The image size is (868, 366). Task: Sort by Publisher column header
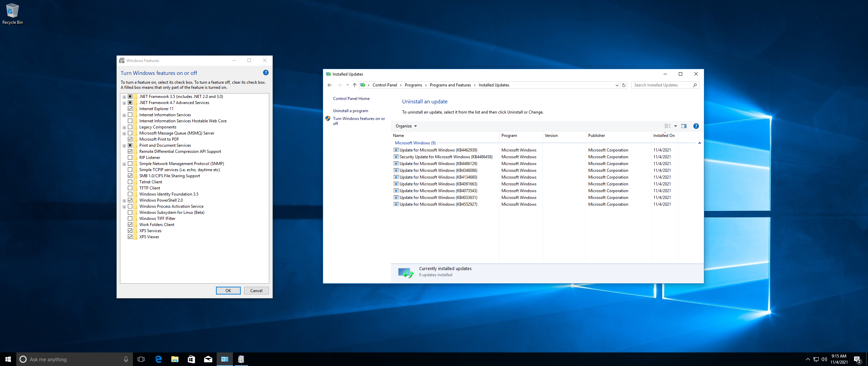pyautogui.click(x=618, y=136)
